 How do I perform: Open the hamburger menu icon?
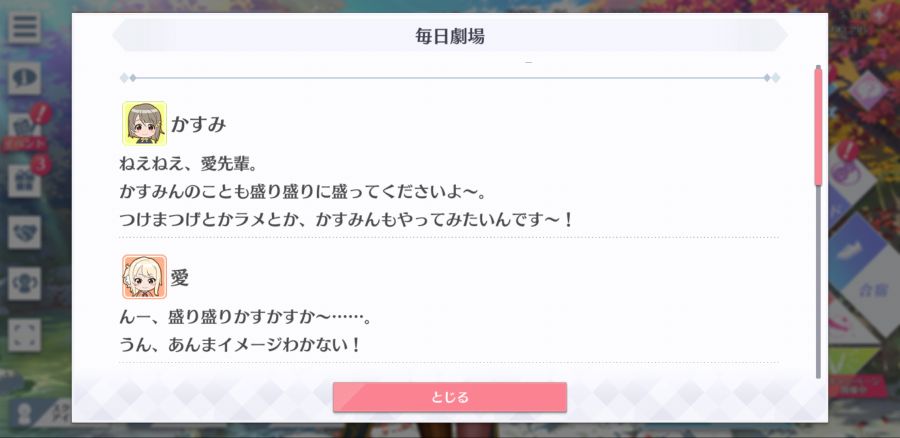pyautogui.click(x=24, y=28)
